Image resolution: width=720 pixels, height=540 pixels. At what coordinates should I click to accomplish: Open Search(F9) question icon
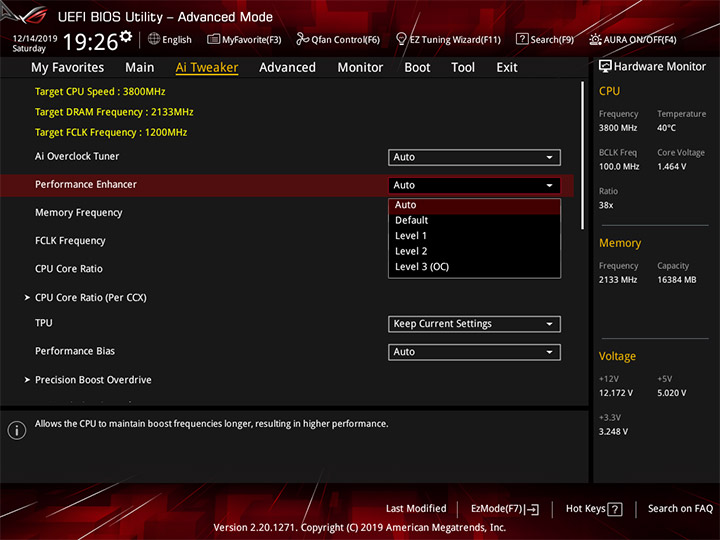[x=522, y=39]
